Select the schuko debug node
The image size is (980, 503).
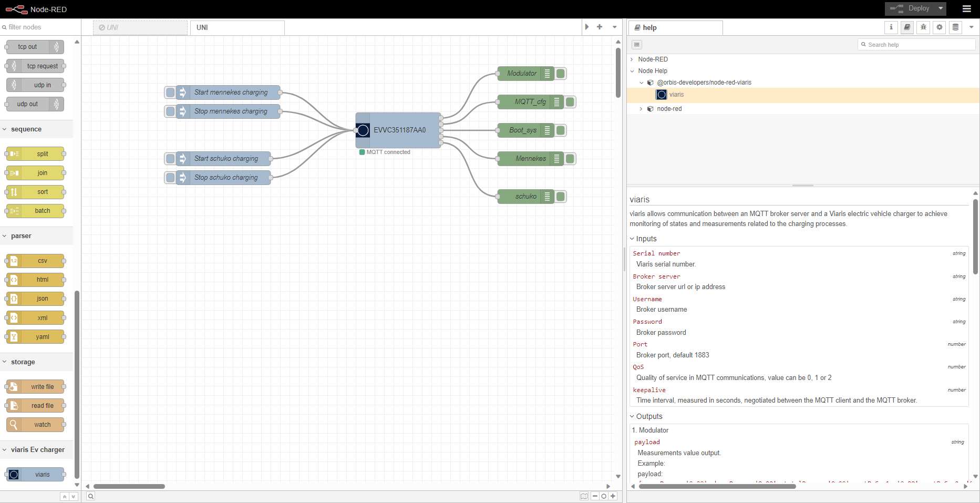[525, 197]
